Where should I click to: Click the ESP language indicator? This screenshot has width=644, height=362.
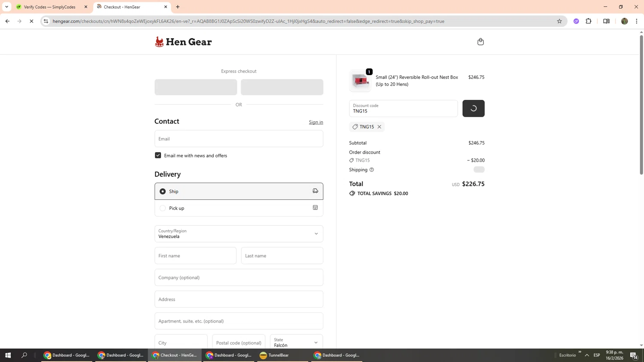click(597, 355)
